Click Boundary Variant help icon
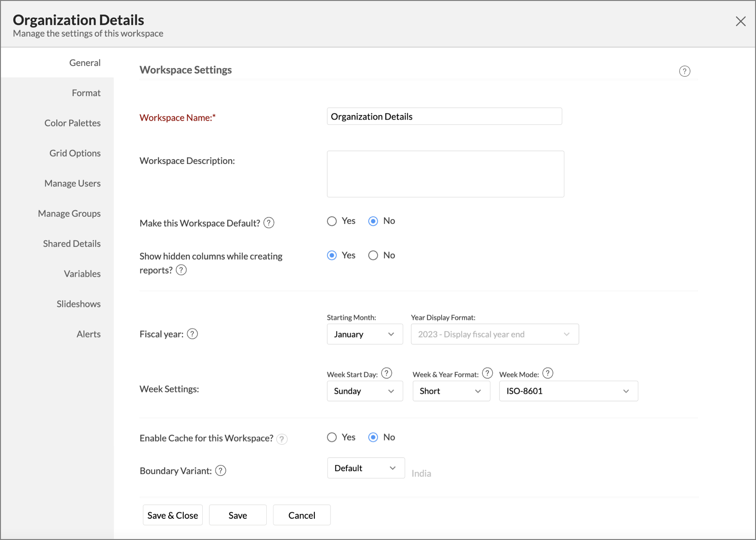 pos(221,471)
